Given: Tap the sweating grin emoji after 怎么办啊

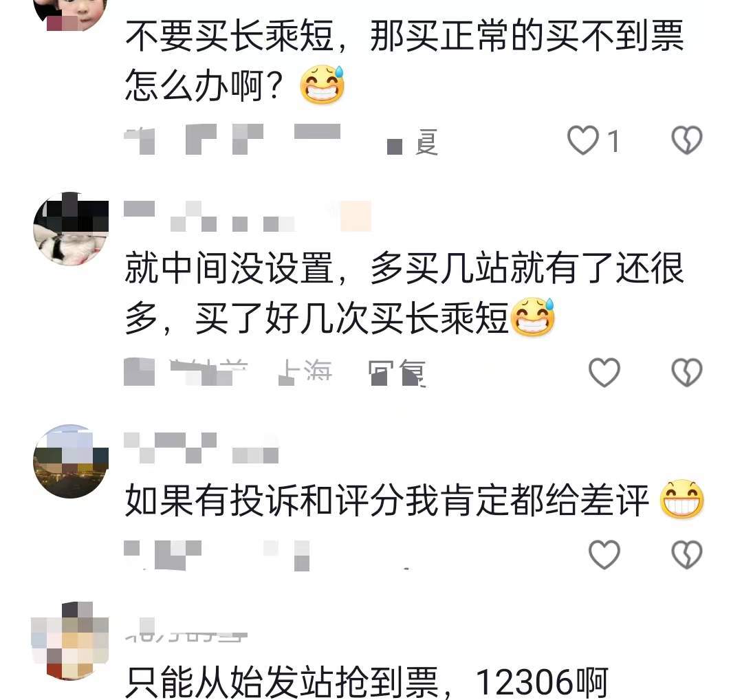Looking at the screenshot, I should 323,85.
